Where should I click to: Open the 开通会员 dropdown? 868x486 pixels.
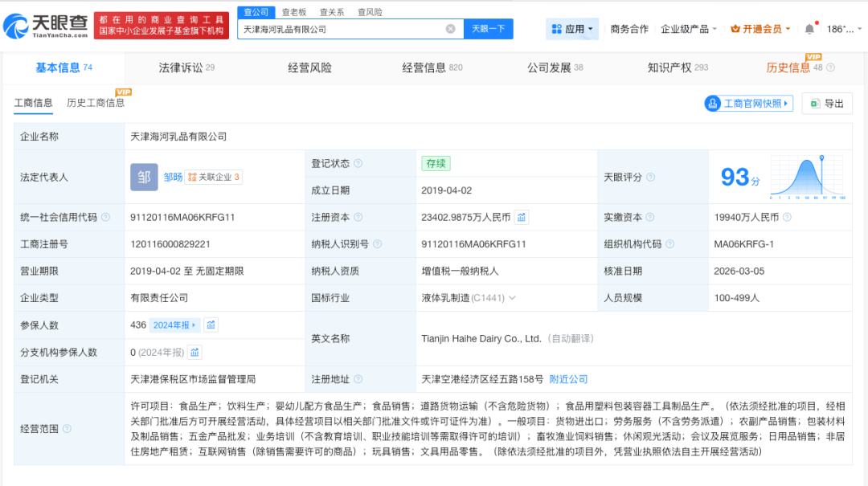[760, 29]
